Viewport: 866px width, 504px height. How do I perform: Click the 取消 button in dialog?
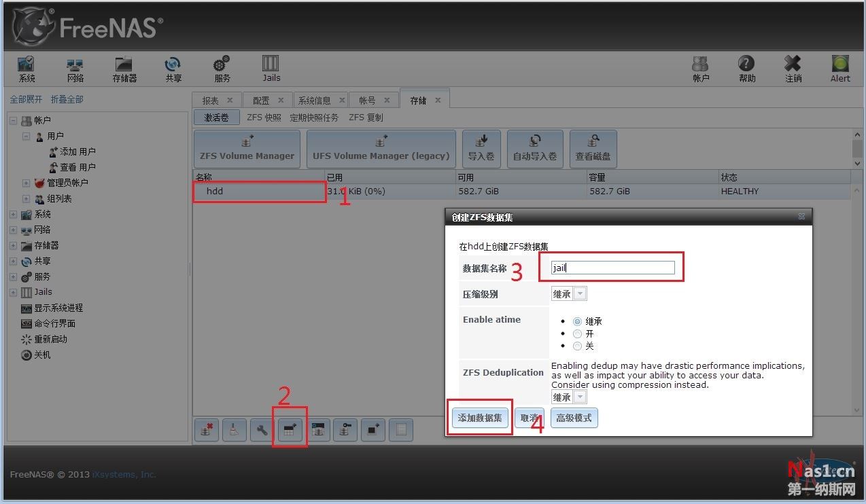click(x=530, y=418)
